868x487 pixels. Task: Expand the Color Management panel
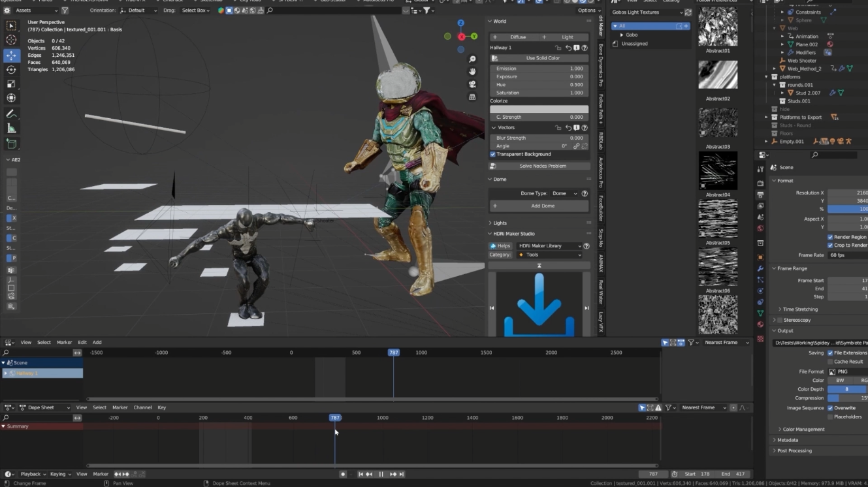point(803,429)
